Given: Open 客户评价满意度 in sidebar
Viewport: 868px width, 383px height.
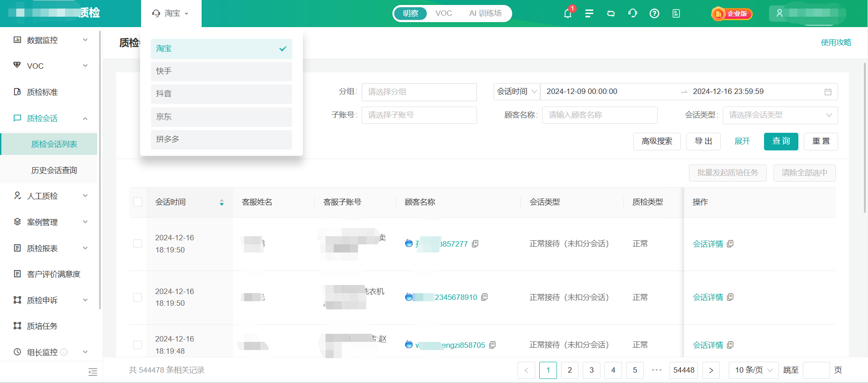Looking at the screenshot, I should click(x=53, y=274).
